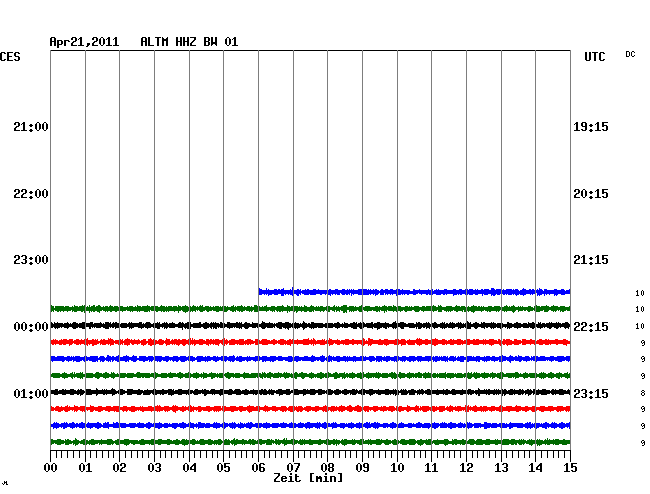
Task: Click the 00:00 local time label
Action: tap(31, 327)
